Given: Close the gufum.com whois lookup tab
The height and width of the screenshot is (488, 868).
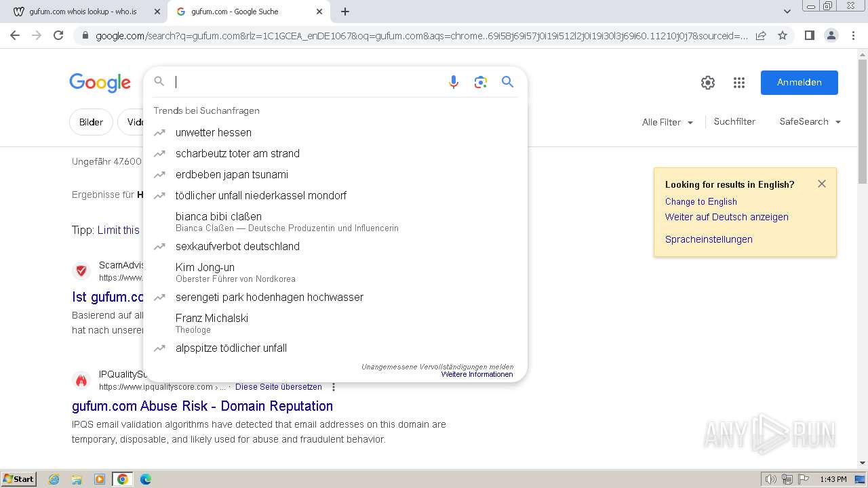Looking at the screenshot, I should pos(157,12).
